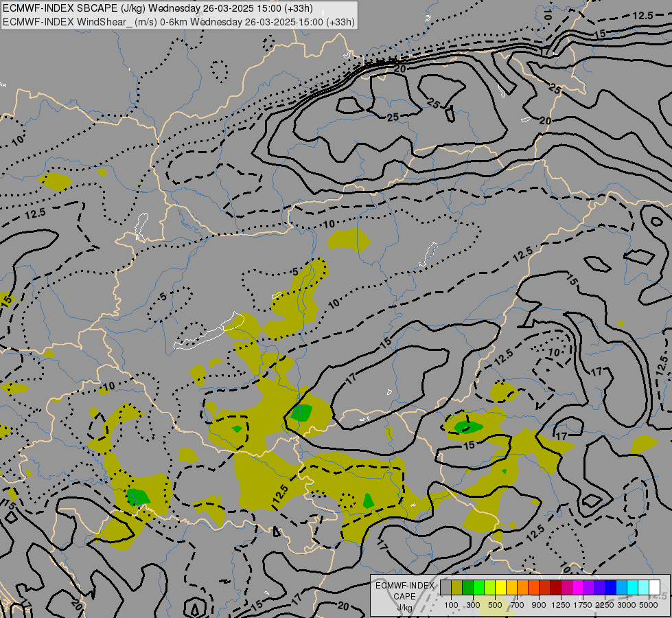672x618 pixels.
Task: Click the SBCAPE header title line
Action: click(158, 8)
